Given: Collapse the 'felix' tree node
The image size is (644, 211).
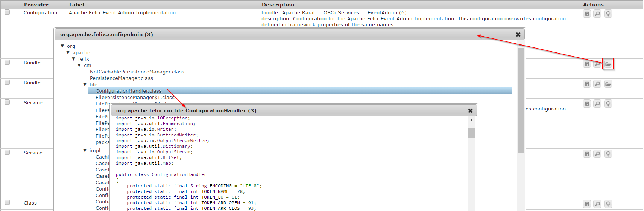Looking at the screenshot, I should tap(74, 59).
